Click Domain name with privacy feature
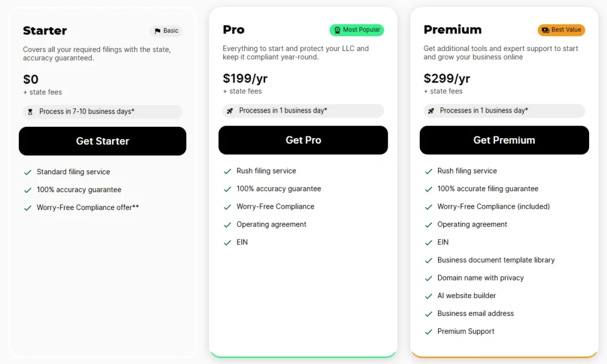The image size is (607, 364). (480, 278)
